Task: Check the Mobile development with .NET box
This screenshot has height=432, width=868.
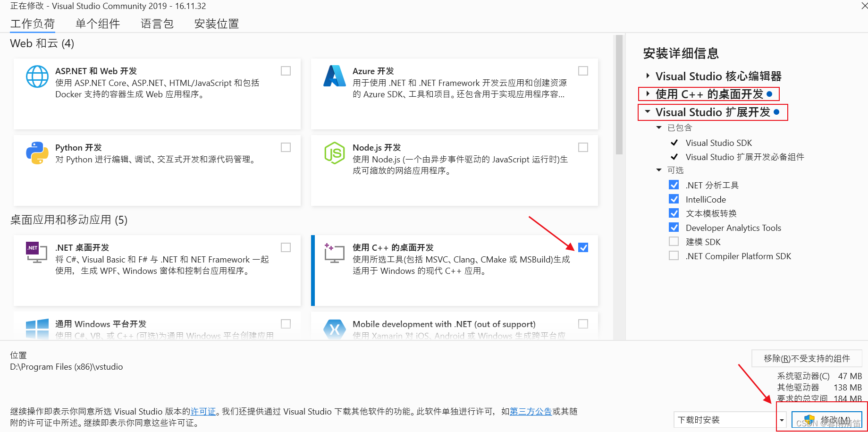Action: coord(583,324)
